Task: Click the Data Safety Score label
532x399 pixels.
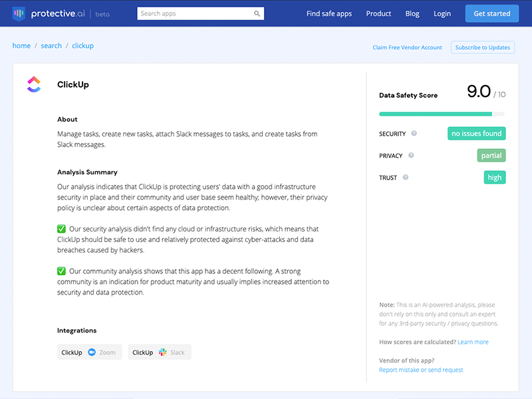Action: [408, 95]
